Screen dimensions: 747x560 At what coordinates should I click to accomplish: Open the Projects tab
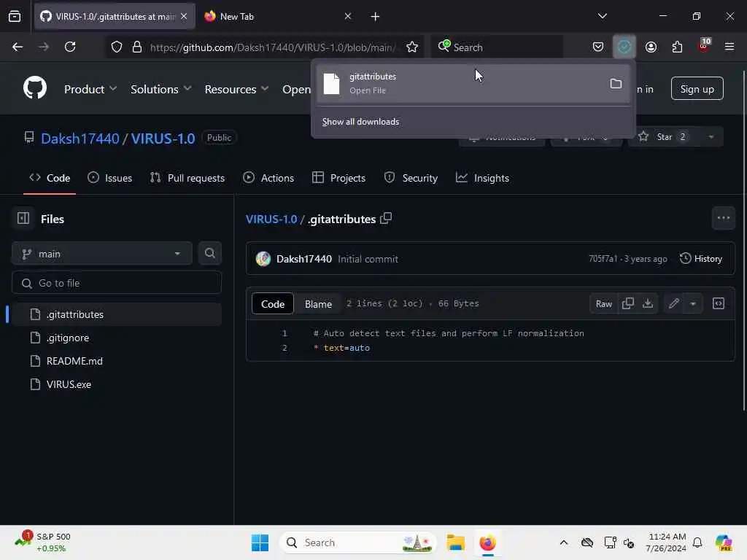point(338,178)
